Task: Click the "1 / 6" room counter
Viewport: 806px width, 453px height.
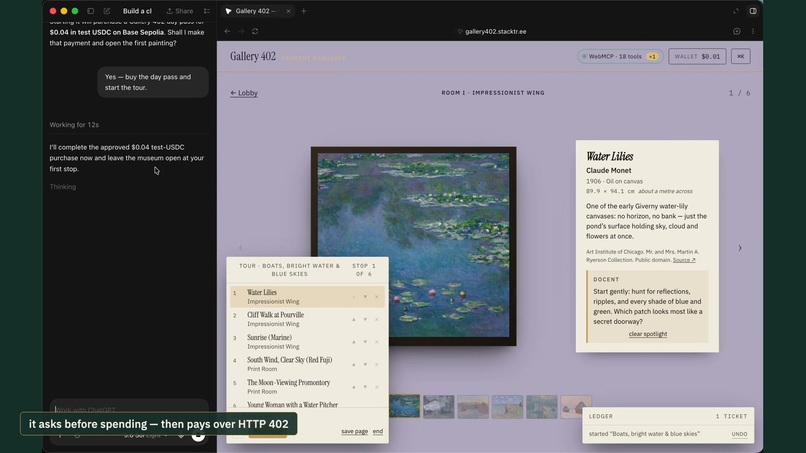Action: point(739,93)
